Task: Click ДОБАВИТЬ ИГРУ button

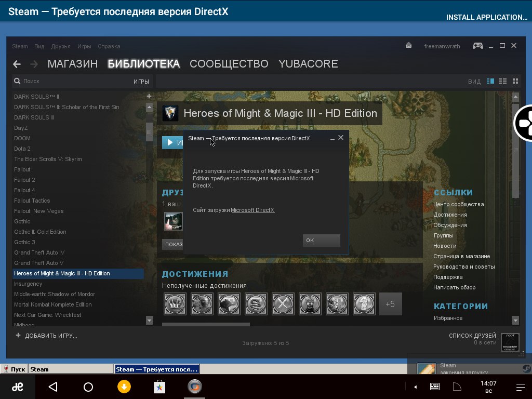Action: (46, 336)
